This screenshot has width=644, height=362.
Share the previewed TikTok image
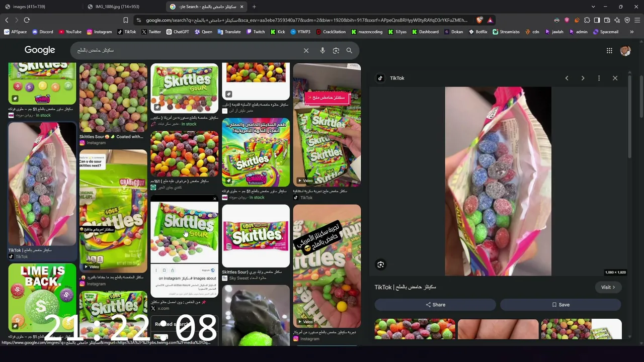[435, 305]
